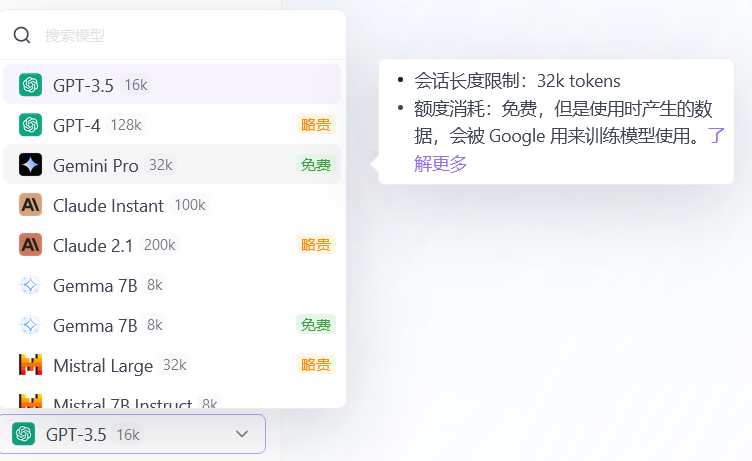Click the magnifier search icon

pyautogui.click(x=22, y=35)
